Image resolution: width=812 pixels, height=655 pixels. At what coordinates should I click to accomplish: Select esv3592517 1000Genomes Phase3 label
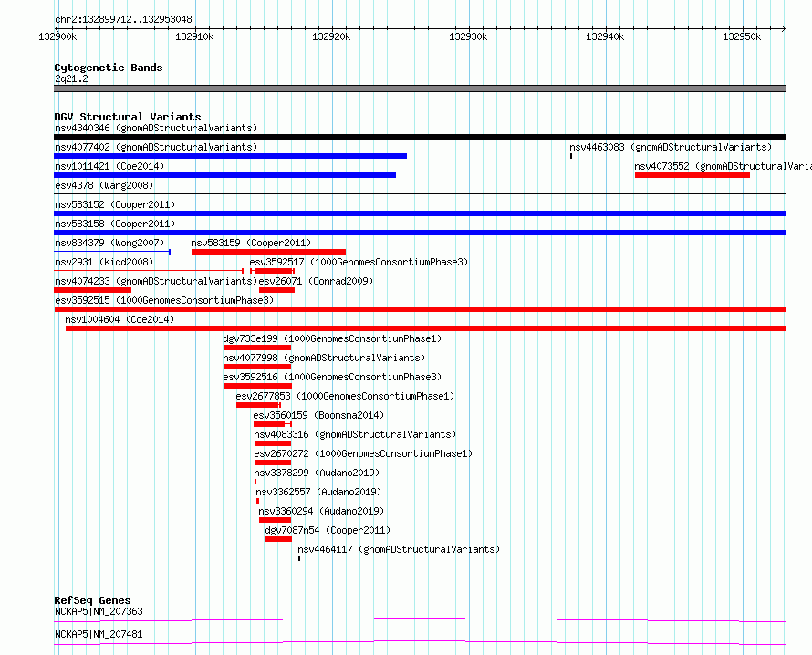(359, 262)
